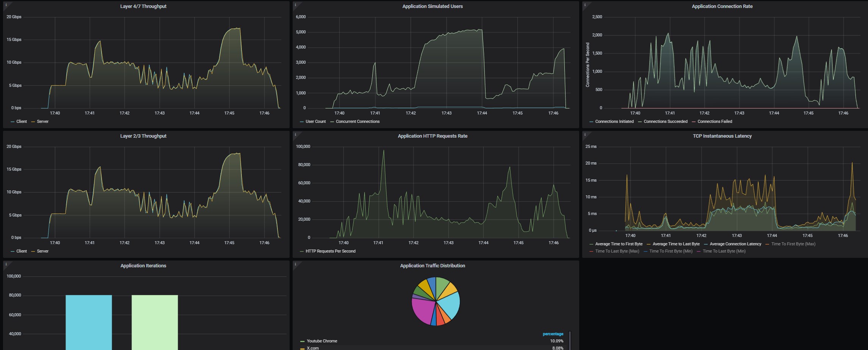Click the purple slice of the pie chart
Image resolution: width=868 pixels, height=350 pixels.
click(416, 297)
